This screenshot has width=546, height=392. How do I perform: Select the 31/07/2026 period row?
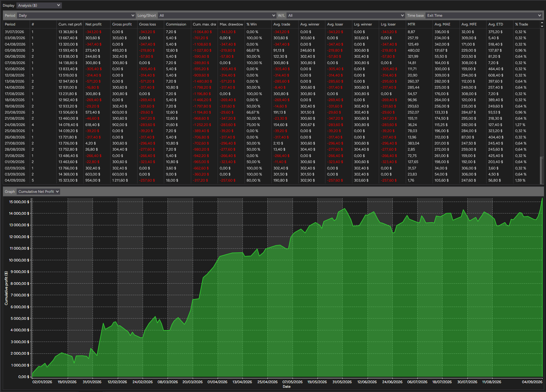271,32
